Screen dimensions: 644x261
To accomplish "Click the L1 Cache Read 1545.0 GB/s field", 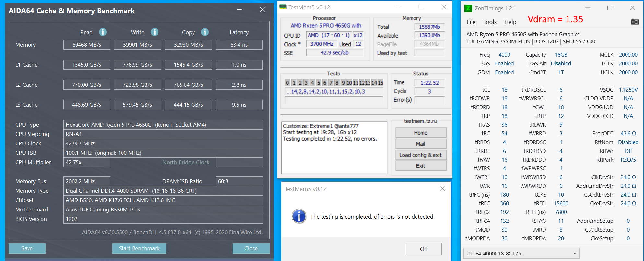I will click(x=87, y=65).
